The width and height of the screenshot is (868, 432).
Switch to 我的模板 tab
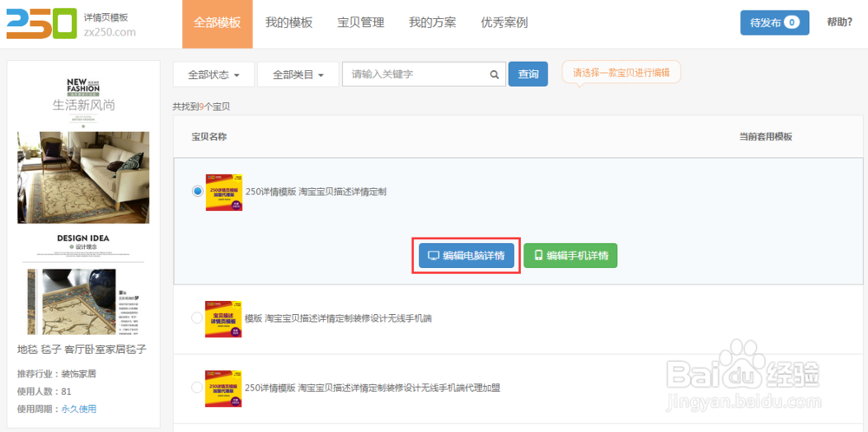289,23
